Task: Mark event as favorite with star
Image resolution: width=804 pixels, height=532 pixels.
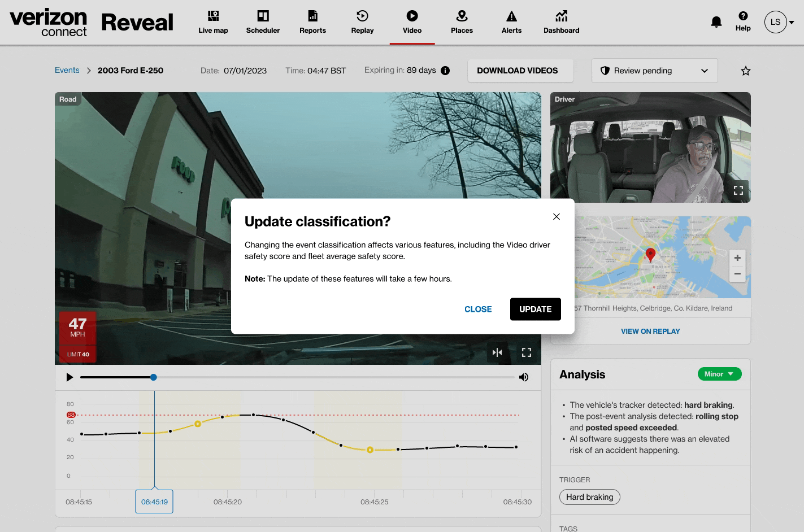Action: click(746, 71)
